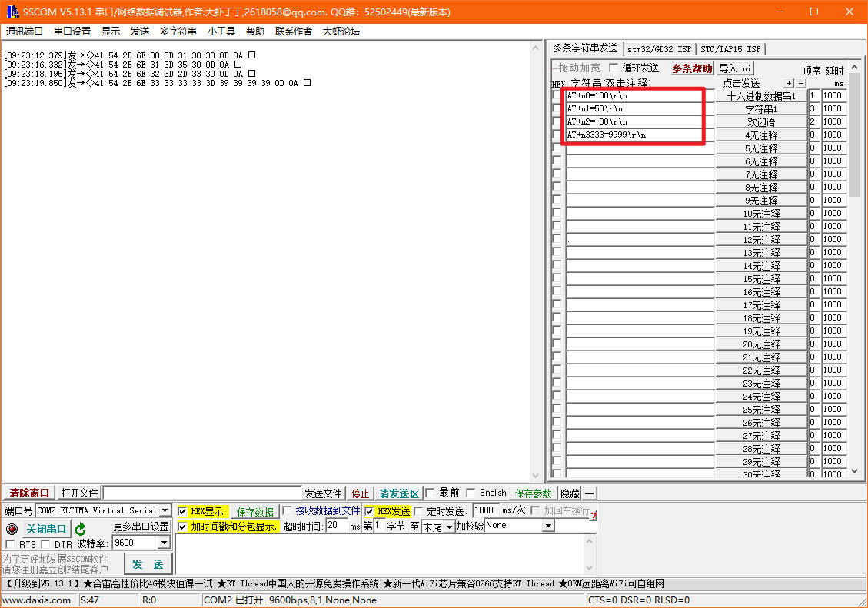Viewport: 868px width, 608px height.
Task: Expand the 波特率 baud rate dropdown
Action: tap(163, 543)
